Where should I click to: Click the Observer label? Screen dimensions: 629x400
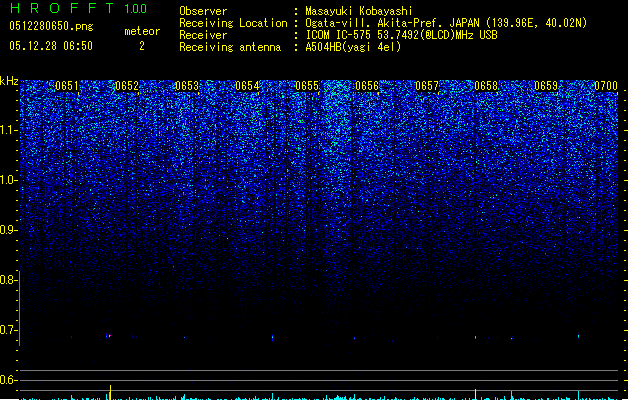pyautogui.click(x=203, y=11)
